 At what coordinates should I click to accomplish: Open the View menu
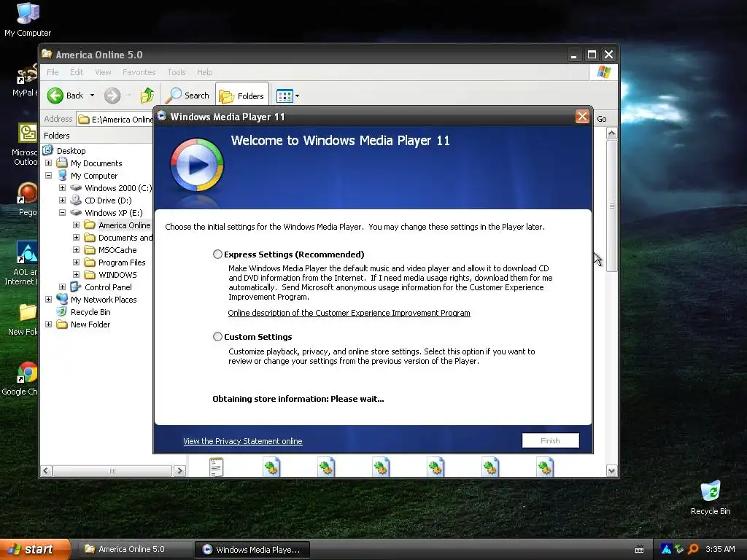[x=103, y=72]
